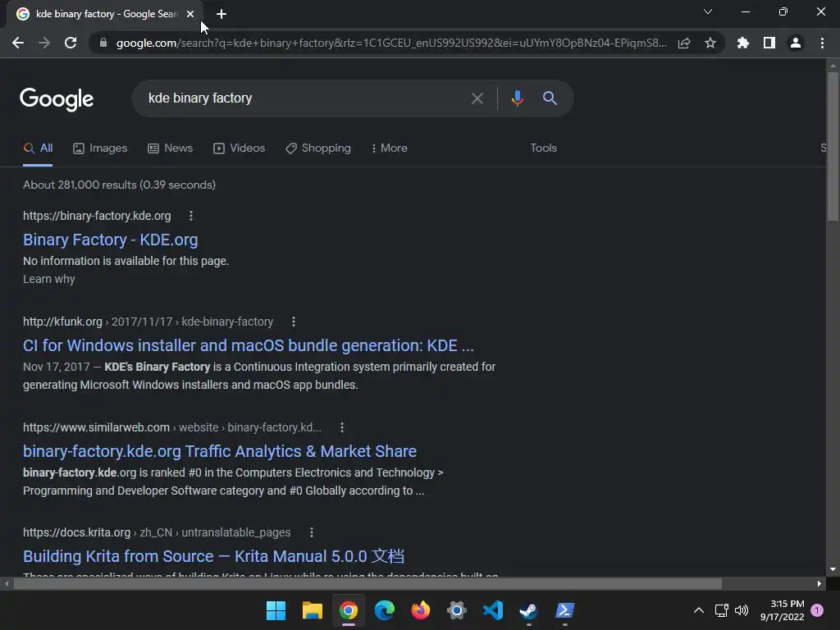The image size is (840, 630).
Task: Close the kde binary factory tab
Action: [x=190, y=14]
